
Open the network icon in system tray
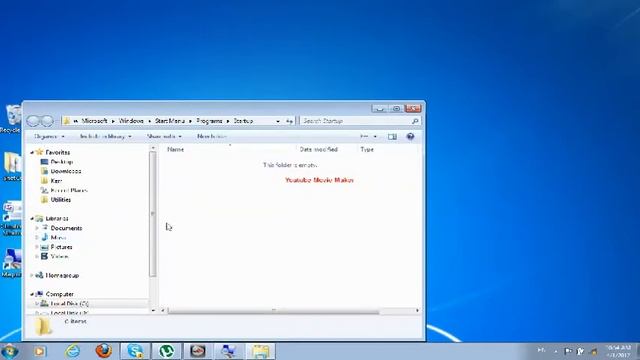[580, 351]
